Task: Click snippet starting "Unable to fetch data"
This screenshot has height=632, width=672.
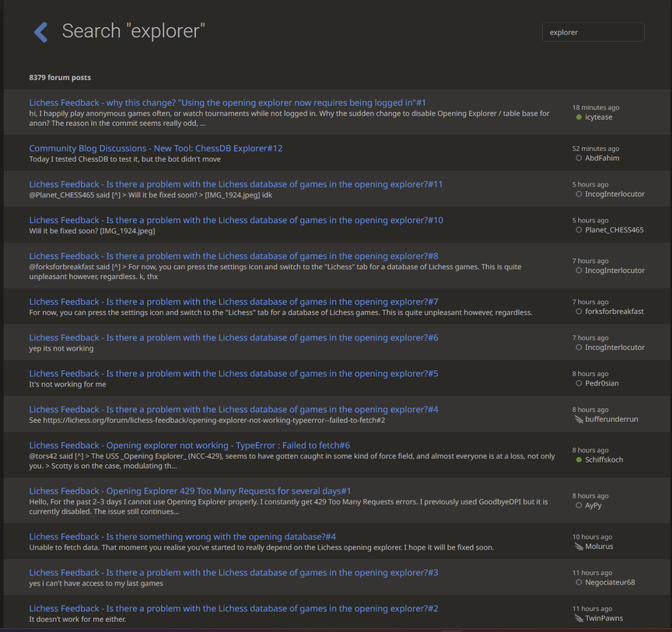Action: [x=261, y=547]
